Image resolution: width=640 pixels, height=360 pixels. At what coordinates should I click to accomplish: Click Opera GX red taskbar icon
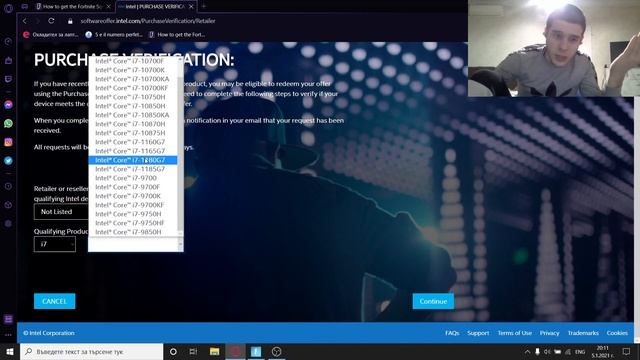[236, 351]
